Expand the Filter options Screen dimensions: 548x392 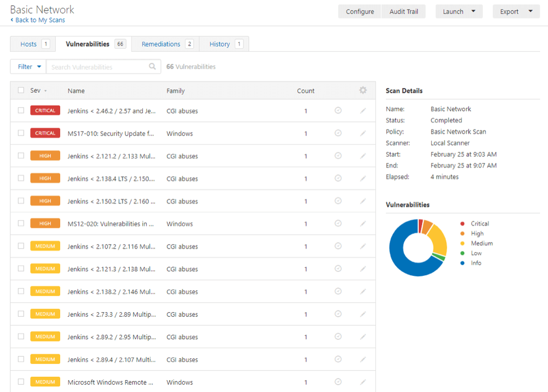click(x=27, y=66)
